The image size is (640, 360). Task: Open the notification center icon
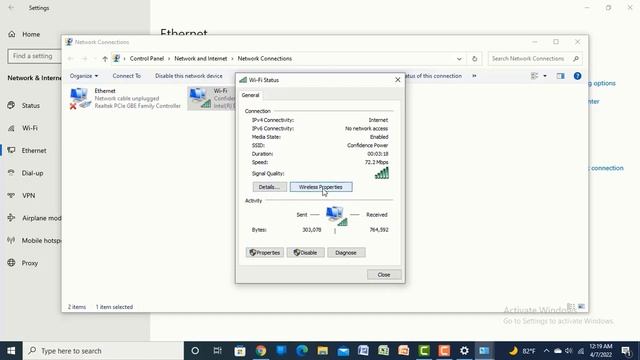click(626, 351)
